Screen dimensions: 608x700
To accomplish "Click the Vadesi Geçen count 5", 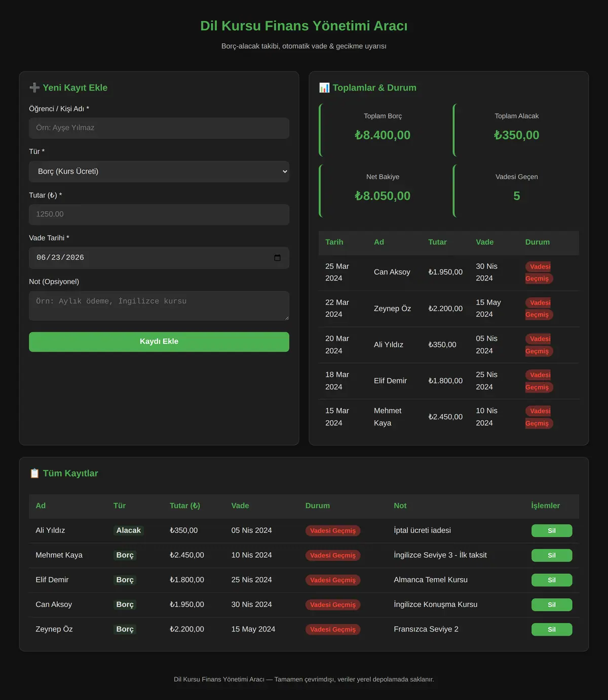I will [517, 196].
